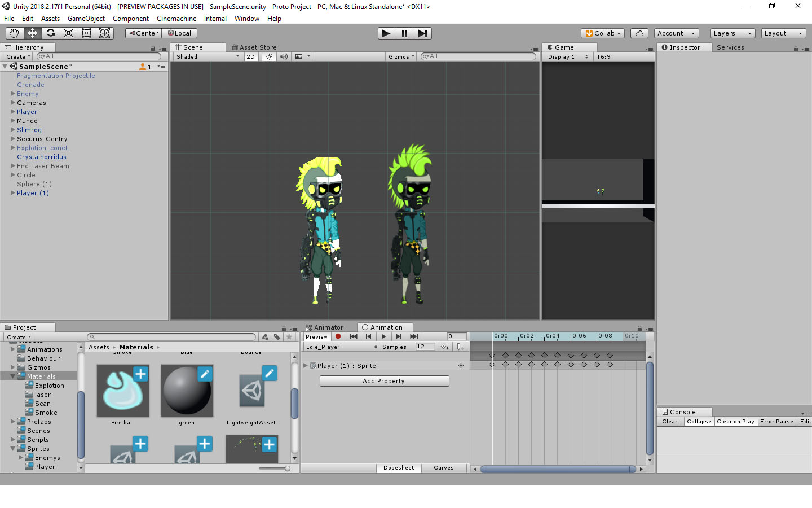Open the Display 1 dropdown in Game view
Image resolution: width=812 pixels, height=508 pixels.
pos(567,56)
